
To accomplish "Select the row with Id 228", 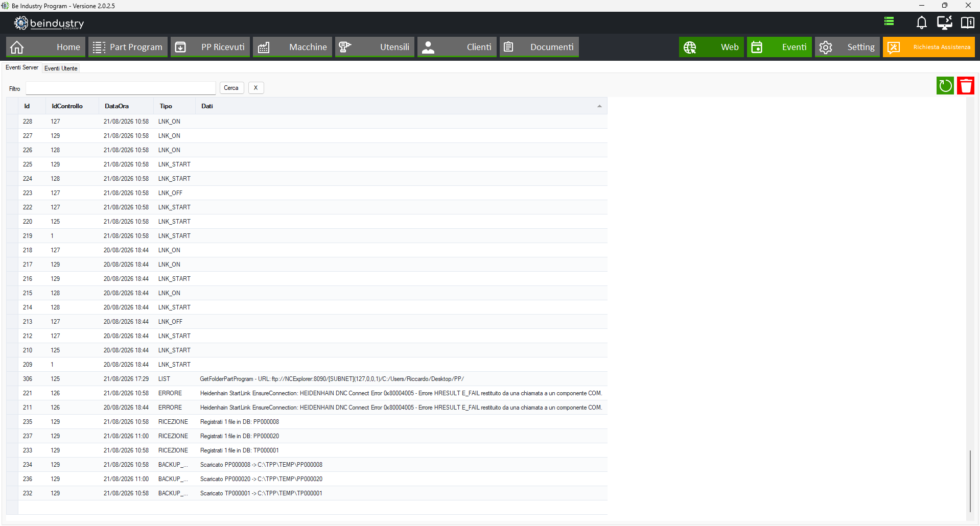I will tap(307, 122).
